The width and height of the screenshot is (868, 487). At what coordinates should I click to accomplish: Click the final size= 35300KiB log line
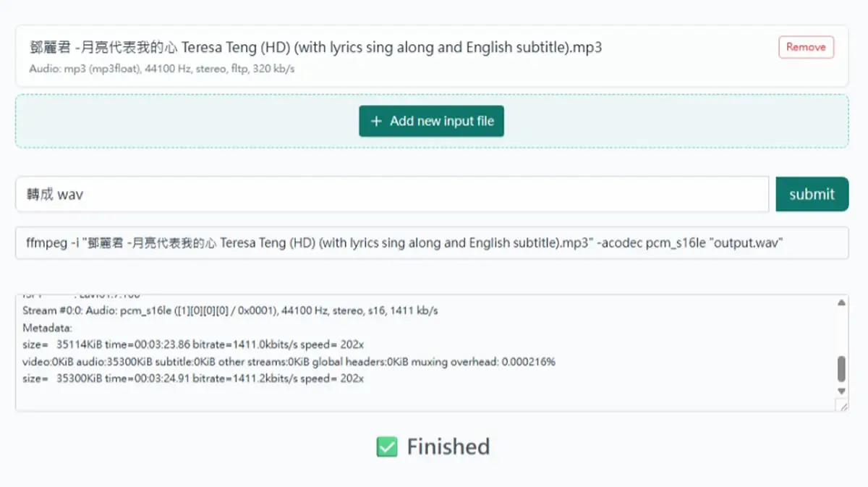pyautogui.click(x=193, y=378)
